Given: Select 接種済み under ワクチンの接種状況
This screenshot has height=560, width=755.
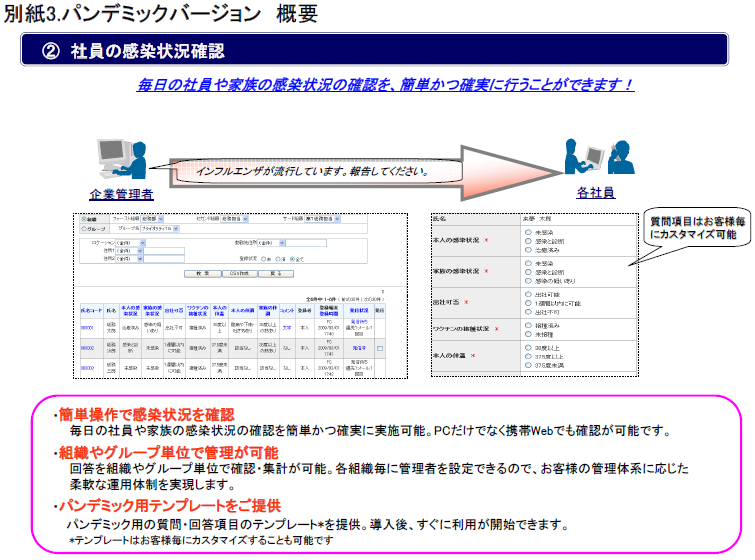Looking at the screenshot, I should 528,326.
